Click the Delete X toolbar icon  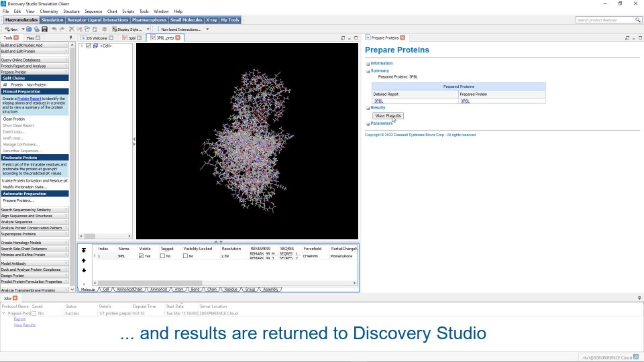pos(72,29)
